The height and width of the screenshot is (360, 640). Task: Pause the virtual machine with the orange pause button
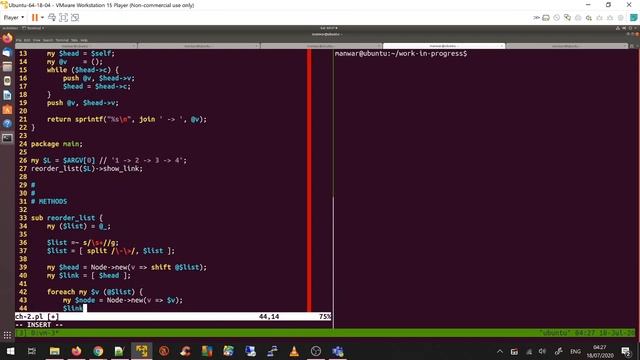pos(35,18)
